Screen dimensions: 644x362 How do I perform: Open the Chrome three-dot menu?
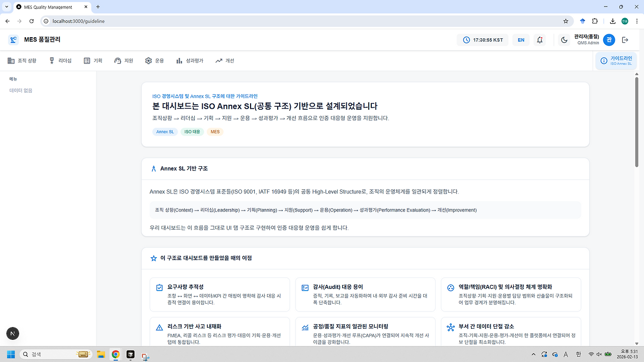tap(636, 21)
